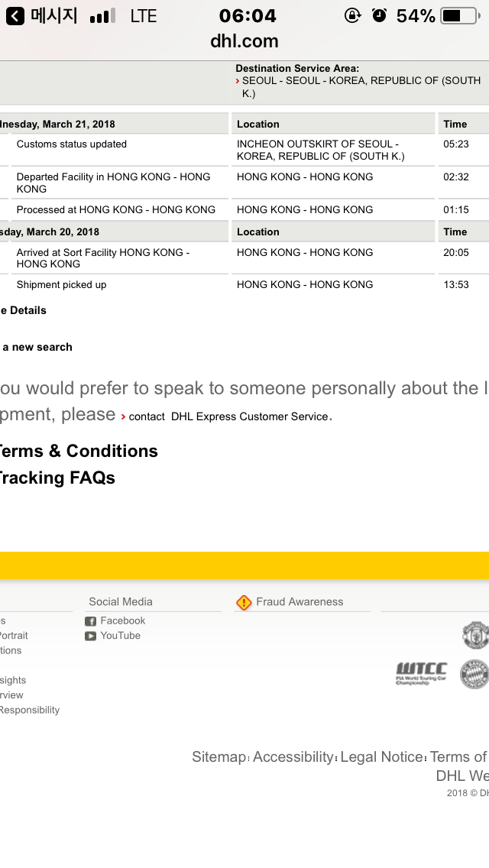Go to the Accessibility footer link

coord(293,756)
